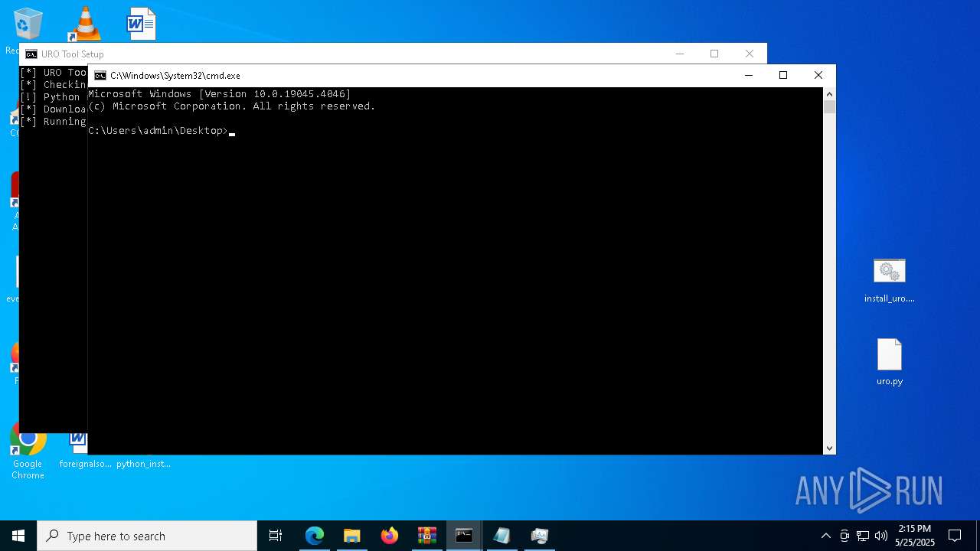
Task: Launch VLC media player shortcut
Action: [85, 24]
